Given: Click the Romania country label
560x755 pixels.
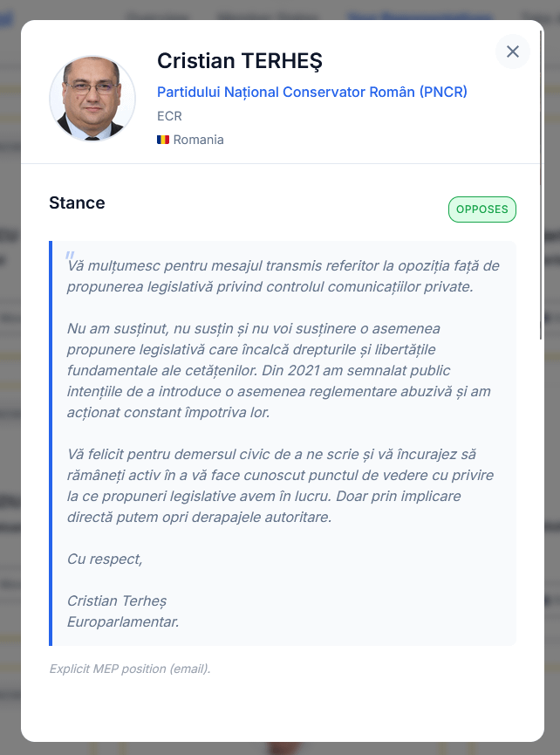Looking at the screenshot, I should point(198,140).
